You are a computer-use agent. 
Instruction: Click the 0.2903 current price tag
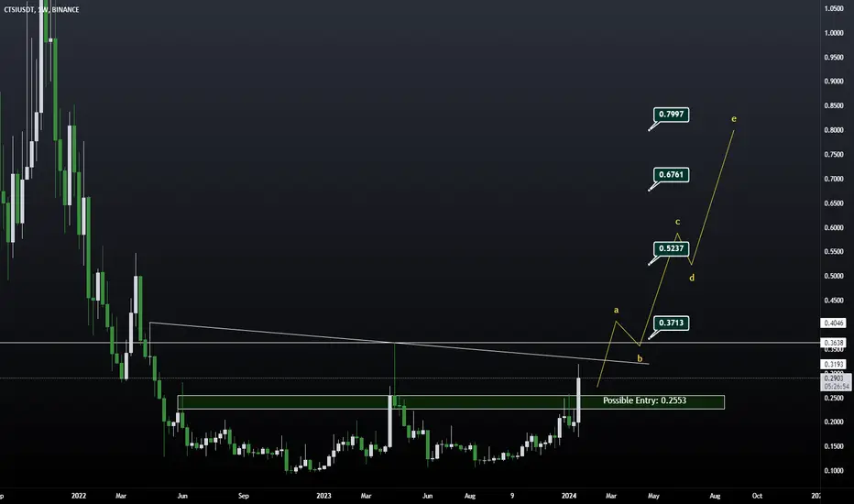833,378
